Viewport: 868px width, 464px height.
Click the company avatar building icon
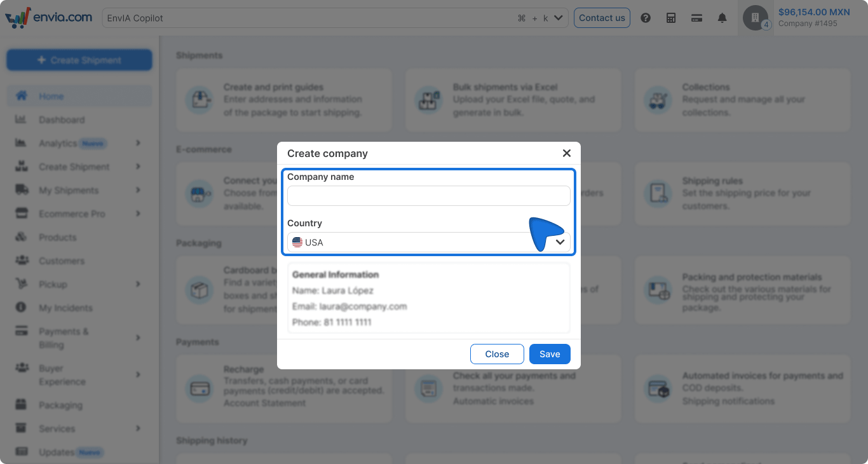(756, 18)
